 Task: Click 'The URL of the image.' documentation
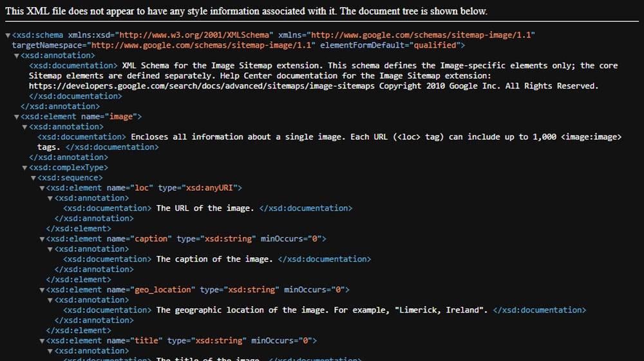(205, 208)
